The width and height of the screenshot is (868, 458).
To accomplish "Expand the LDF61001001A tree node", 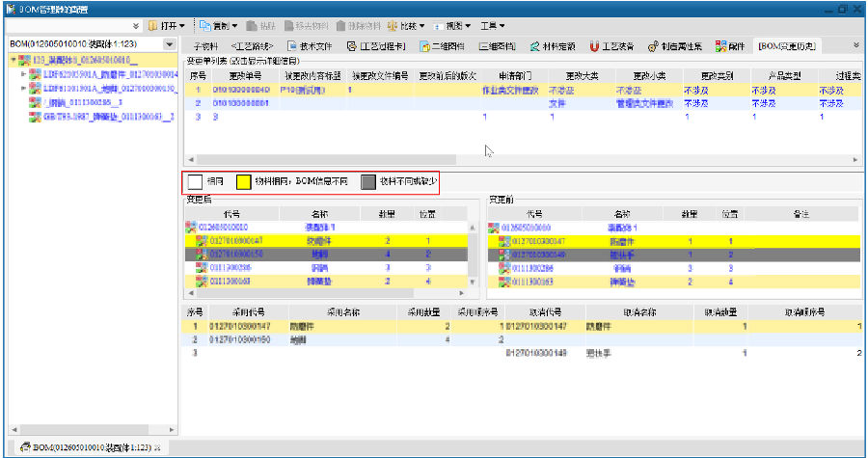I will (23, 88).
